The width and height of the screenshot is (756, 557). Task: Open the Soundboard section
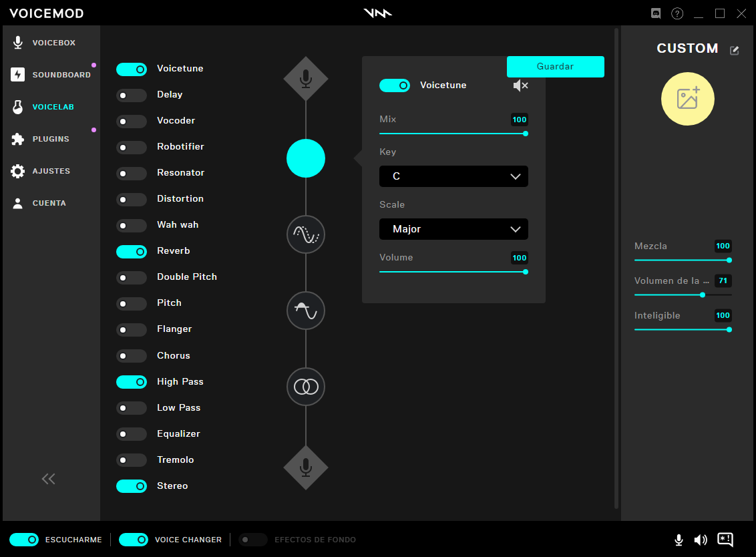point(51,75)
